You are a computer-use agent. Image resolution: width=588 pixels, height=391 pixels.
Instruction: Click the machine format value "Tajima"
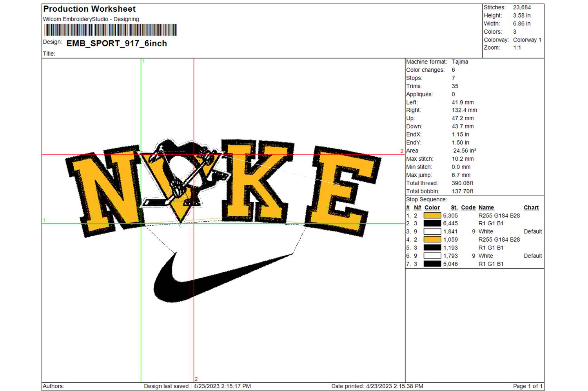(x=460, y=62)
